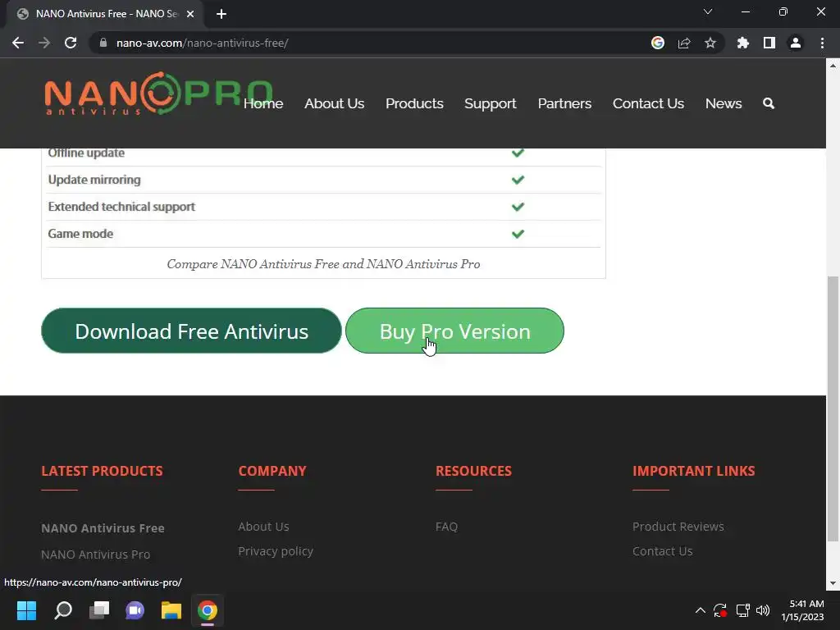This screenshot has width=840, height=630.
Task: Click Download Free Antivirus button
Action: [191, 331]
